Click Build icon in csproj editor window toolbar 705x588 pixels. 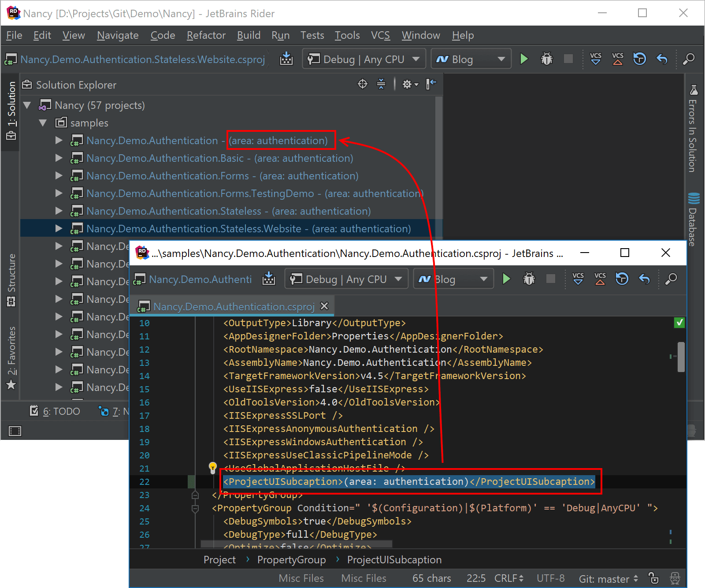(x=269, y=279)
